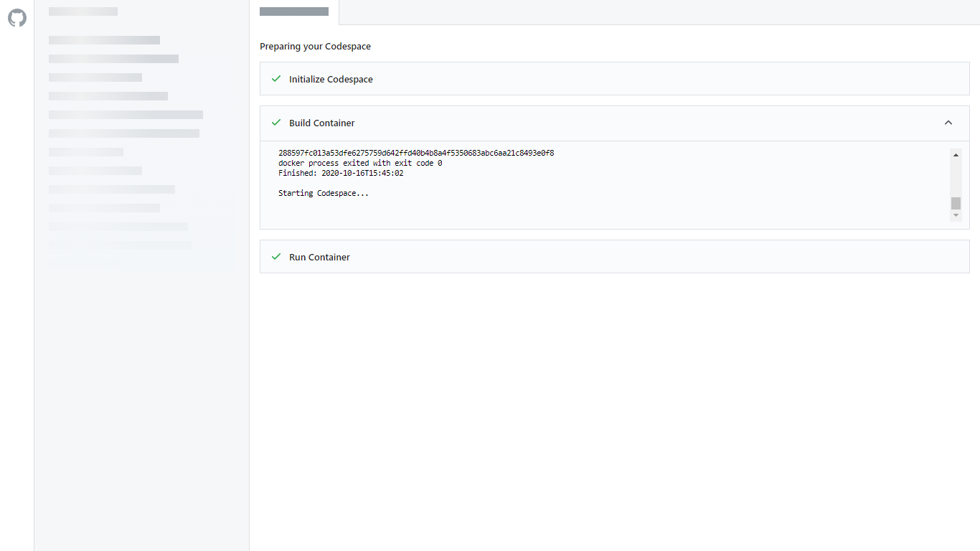Viewport: 980px width, 551px height.
Task: Click the Build Container step title
Action: (322, 123)
